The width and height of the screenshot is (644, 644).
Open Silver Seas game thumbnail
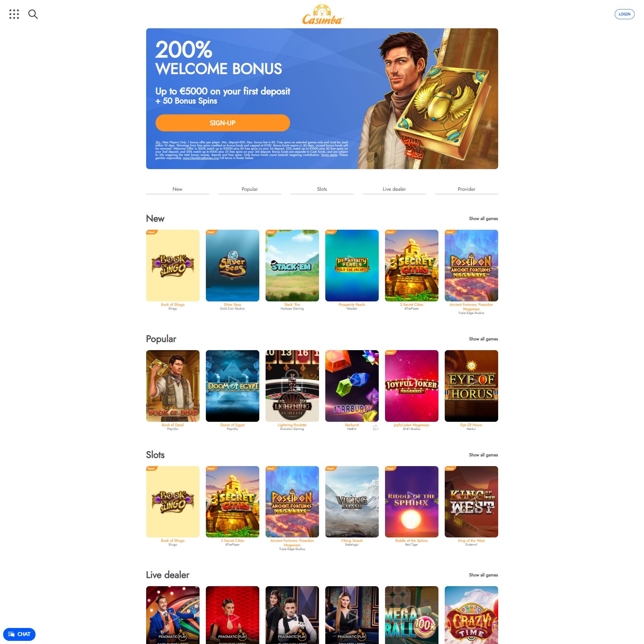(x=232, y=265)
